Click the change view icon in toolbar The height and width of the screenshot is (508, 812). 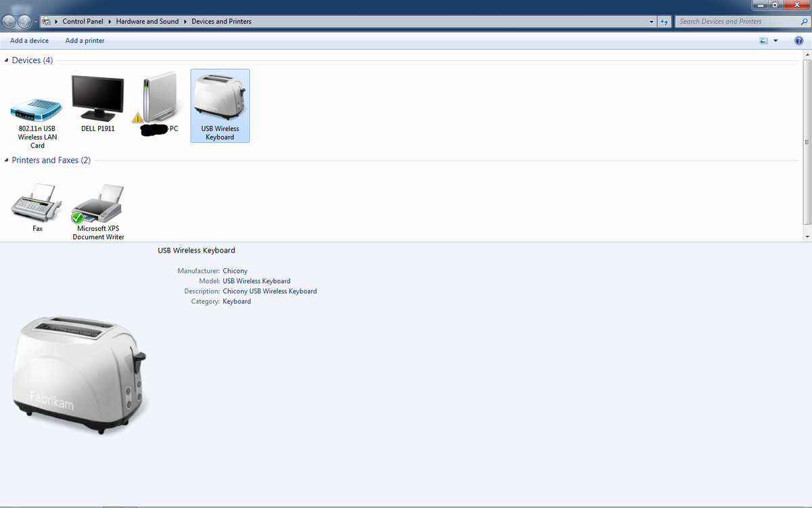[764, 41]
